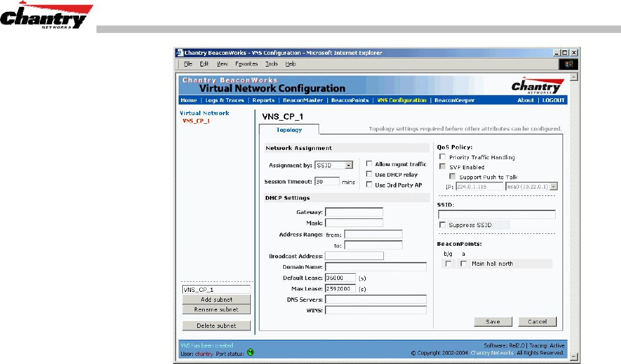Check the Suppress SSID box
Image resolution: width=621 pixels, height=364 pixels.
point(442,225)
